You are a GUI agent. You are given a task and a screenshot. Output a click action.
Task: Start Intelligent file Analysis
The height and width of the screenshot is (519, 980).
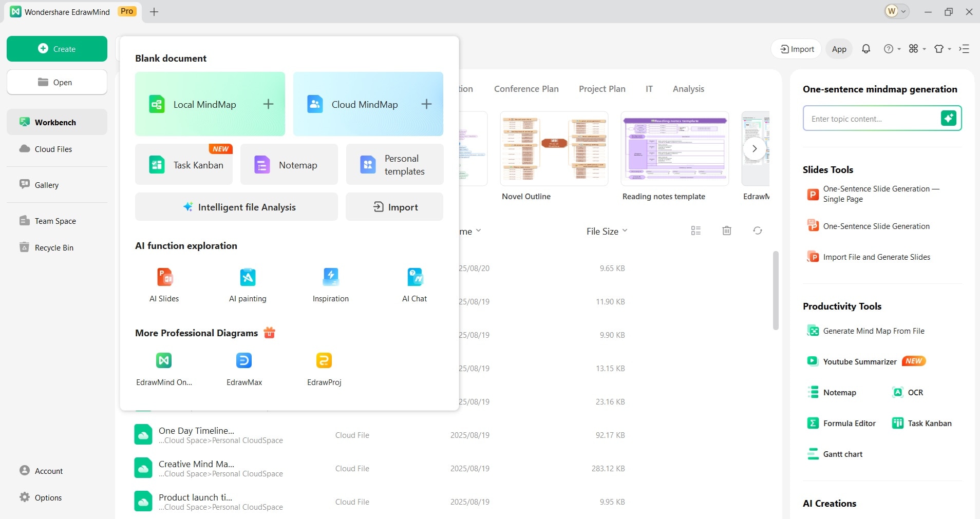236,207
